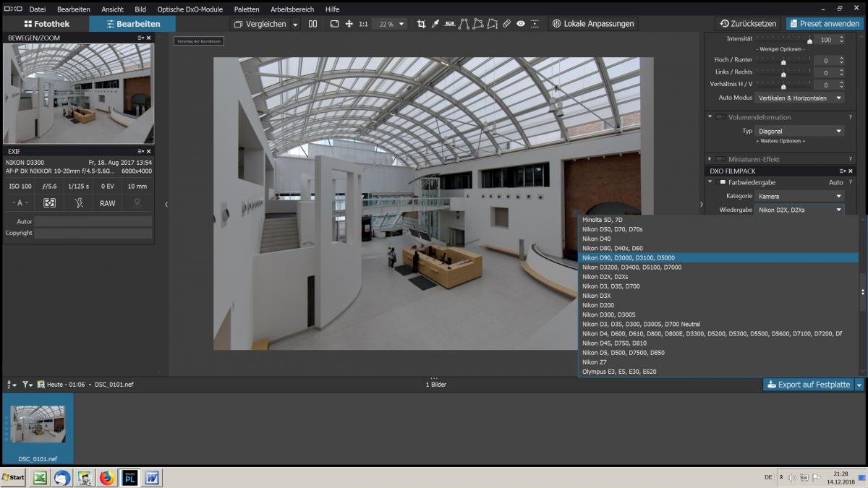Click the miniature effect toolbar icon
The width and height of the screenshot is (868, 488).
[535, 24]
